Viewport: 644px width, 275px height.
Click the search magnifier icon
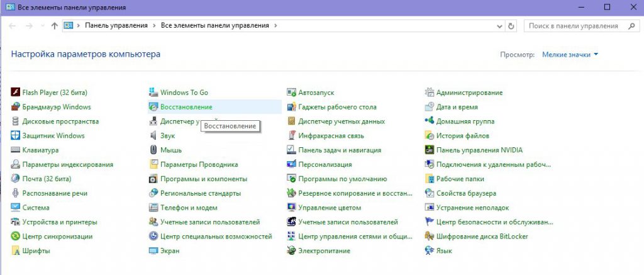pyautogui.click(x=631, y=25)
